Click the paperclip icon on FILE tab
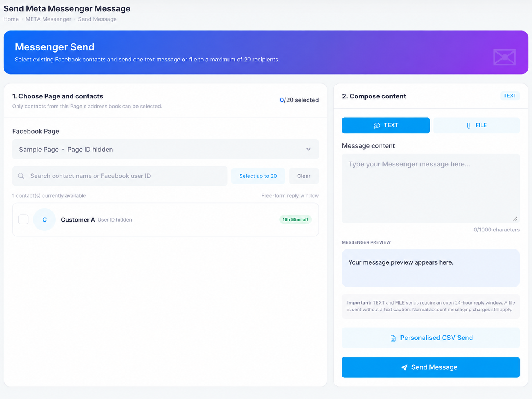Viewport: 532px width, 399px height. click(468, 126)
